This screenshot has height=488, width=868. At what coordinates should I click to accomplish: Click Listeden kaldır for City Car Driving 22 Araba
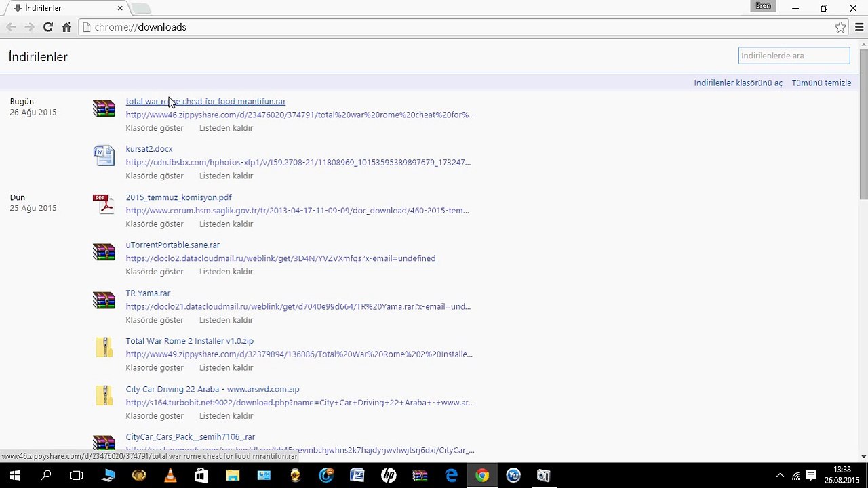226,416
